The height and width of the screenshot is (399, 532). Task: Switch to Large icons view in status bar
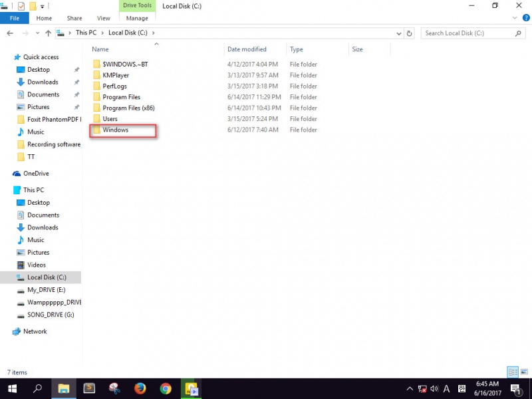pos(524,372)
